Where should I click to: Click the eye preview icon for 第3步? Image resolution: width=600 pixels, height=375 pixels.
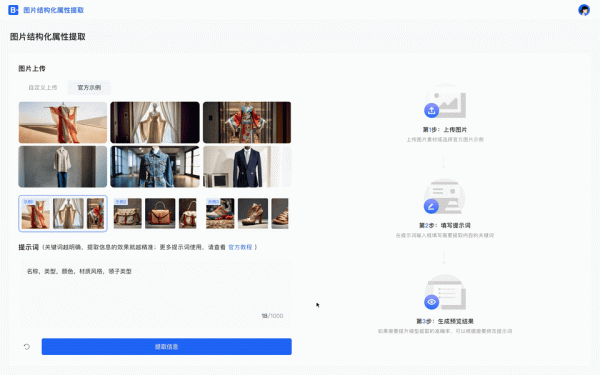coord(432,302)
